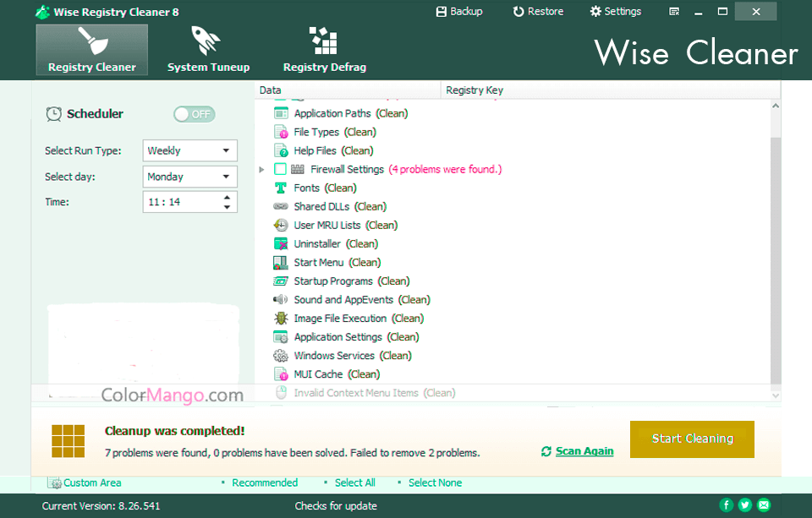The image size is (812, 518).
Task: Increase the scheduled time using the stepper
Action: click(x=227, y=198)
